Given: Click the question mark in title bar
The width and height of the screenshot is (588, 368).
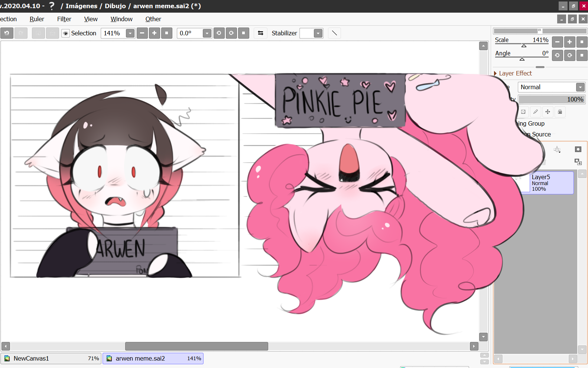Looking at the screenshot, I should coord(52,6).
